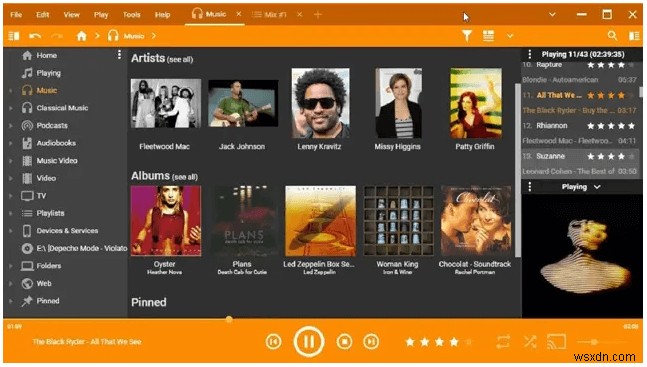Open preview panel three-dot menu
Viewport: 647px width, 367px height.
coord(530,187)
